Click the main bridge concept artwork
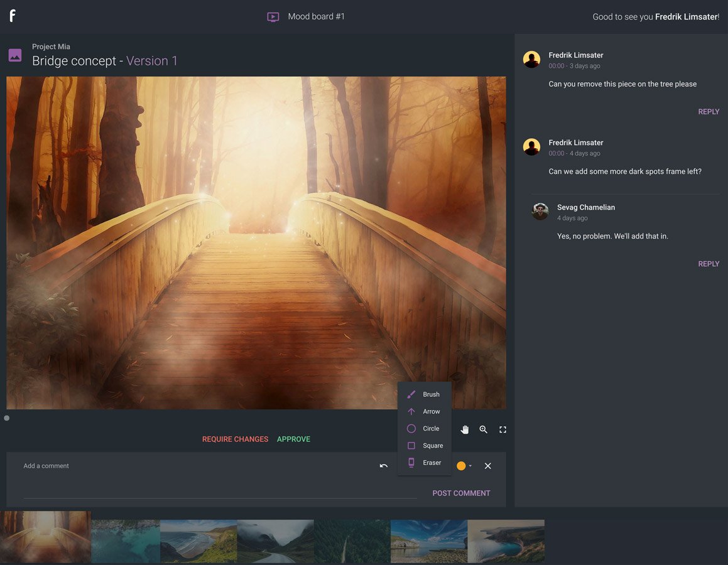The height and width of the screenshot is (565, 728). pyautogui.click(x=256, y=242)
